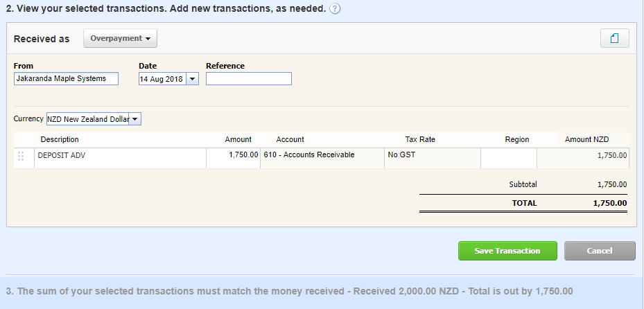Click the Description column header
The height and width of the screenshot is (309, 644).
click(60, 139)
